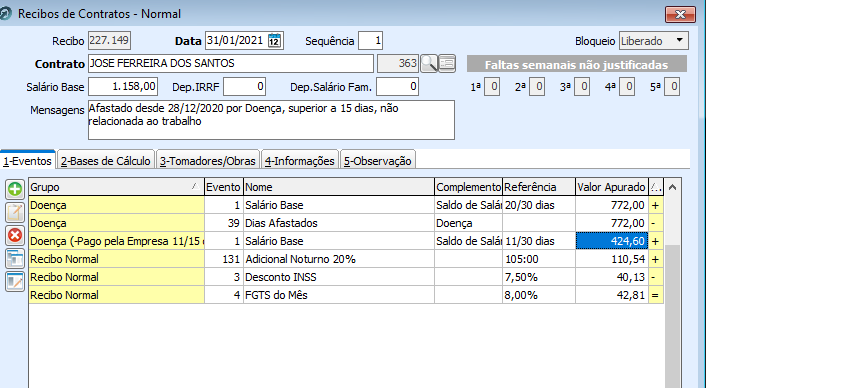Click the 2ª weekly absence field
The image size is (846, 388).
click(x=537, y=87)
